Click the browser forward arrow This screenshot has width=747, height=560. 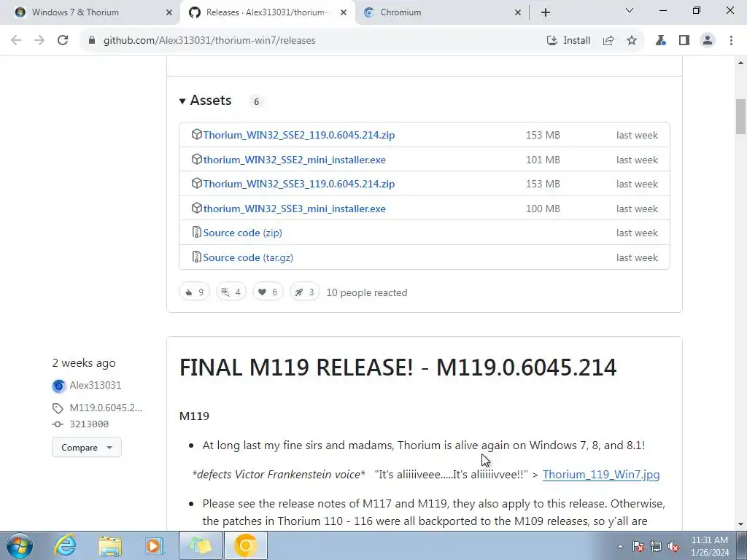39,41
